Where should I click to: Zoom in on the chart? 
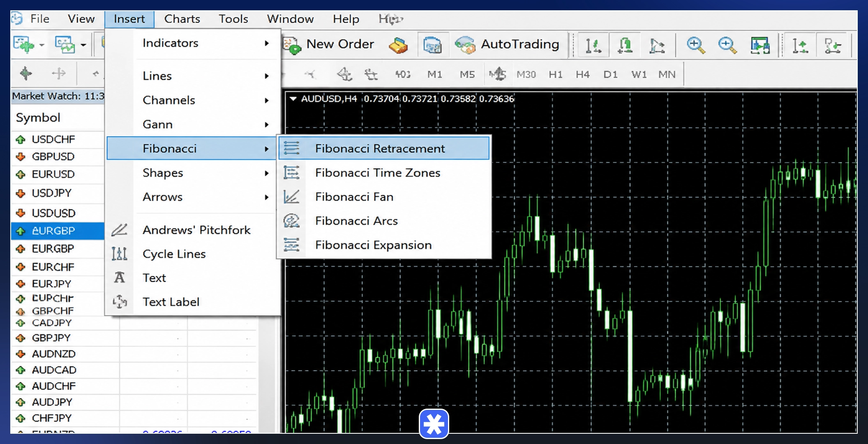pyautogui.click(x=695, y=45)
